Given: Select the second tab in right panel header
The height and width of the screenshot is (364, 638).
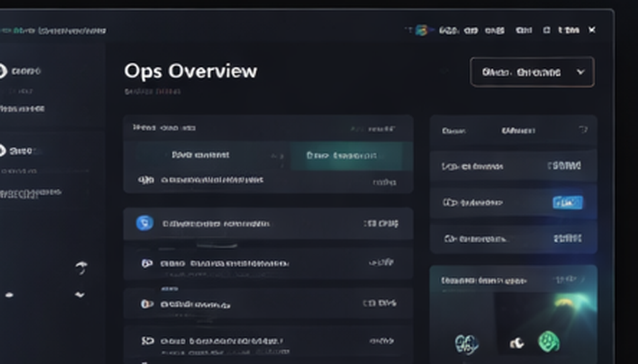Looking at the screenshot, I should [x=518, y=131].
